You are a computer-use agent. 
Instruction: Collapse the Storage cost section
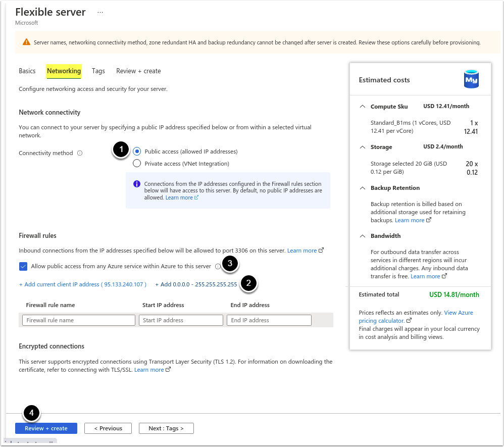(362, 147)
